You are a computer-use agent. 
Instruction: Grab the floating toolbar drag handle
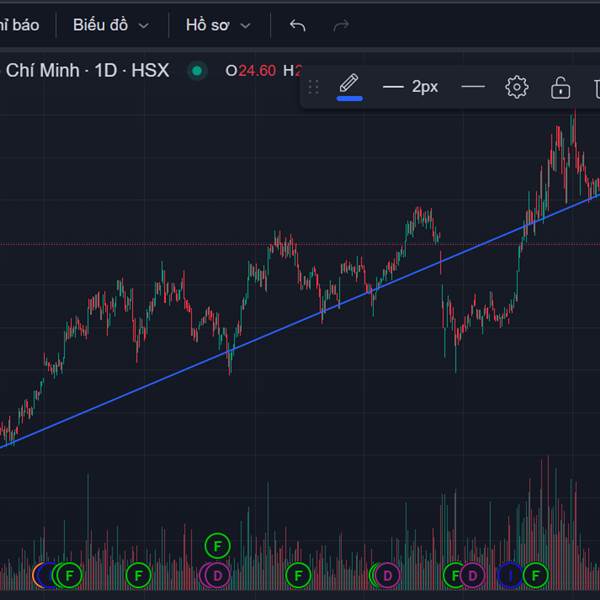click(313, 87)
